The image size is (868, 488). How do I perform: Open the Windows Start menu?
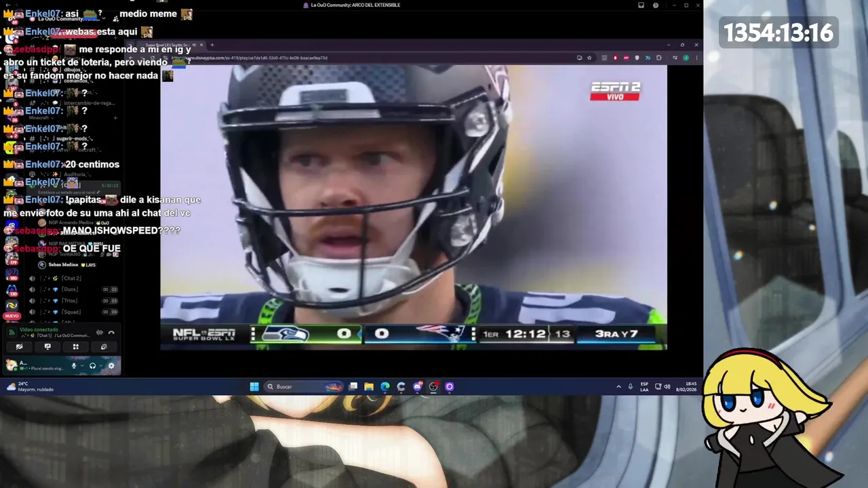(254, 386)
